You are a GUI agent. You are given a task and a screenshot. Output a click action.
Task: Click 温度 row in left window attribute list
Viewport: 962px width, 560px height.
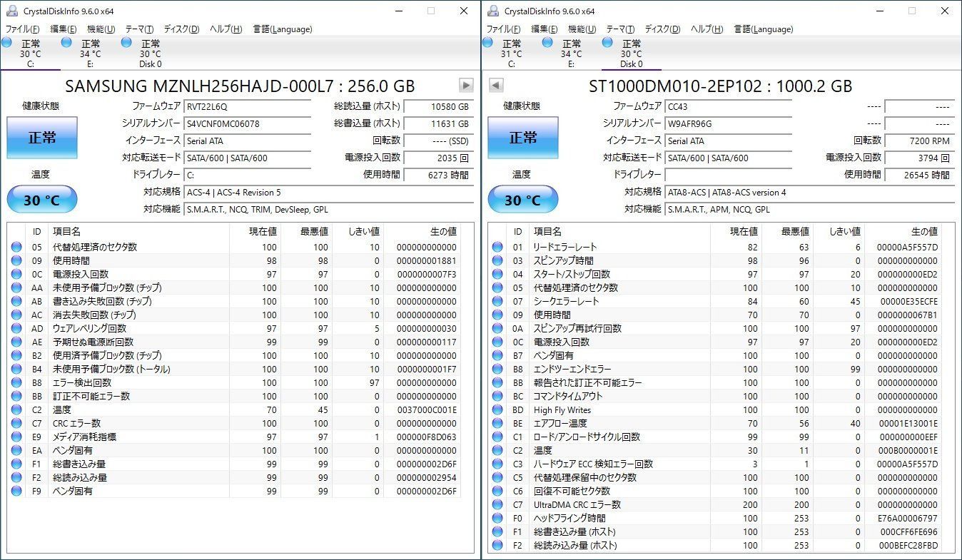coord(234,409)
